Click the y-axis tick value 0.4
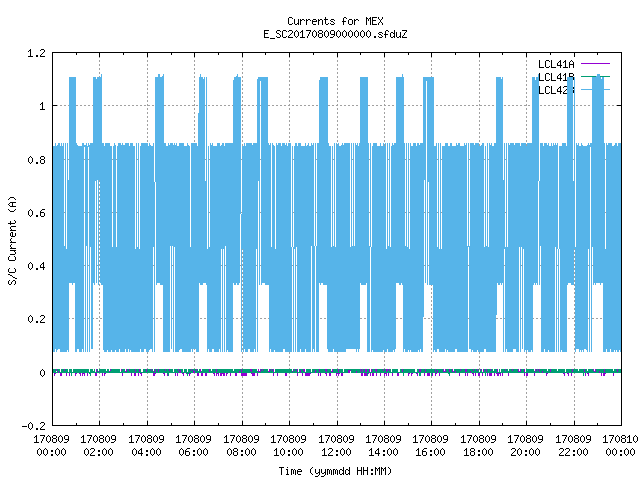 pos(36,266)
